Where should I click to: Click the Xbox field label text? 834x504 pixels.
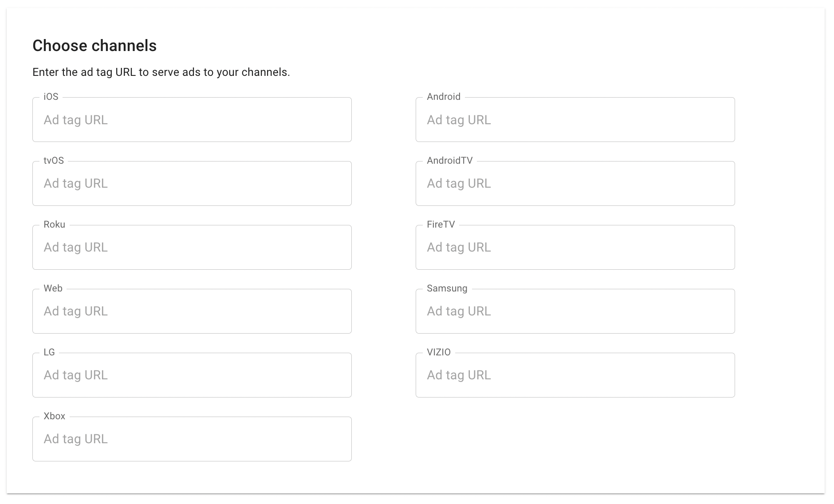(x=55, y=416)
